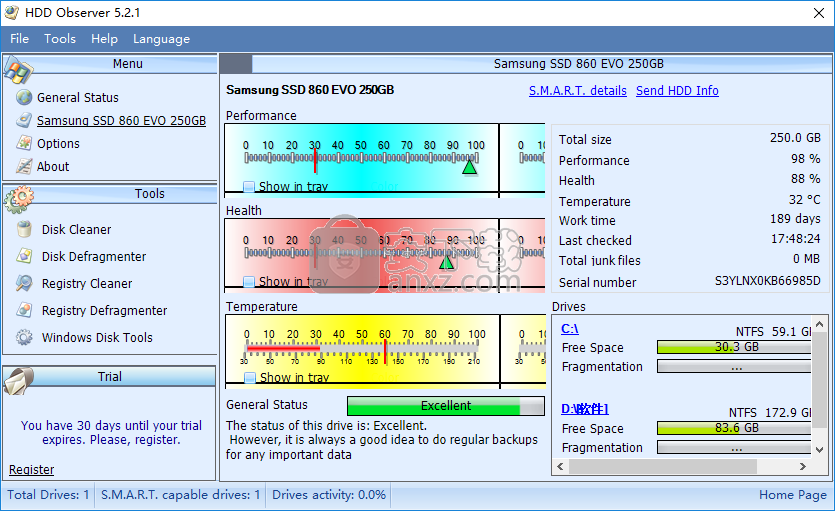Select General Status in the Menu
The image size is (835, 511).
[x=78, y=97]
